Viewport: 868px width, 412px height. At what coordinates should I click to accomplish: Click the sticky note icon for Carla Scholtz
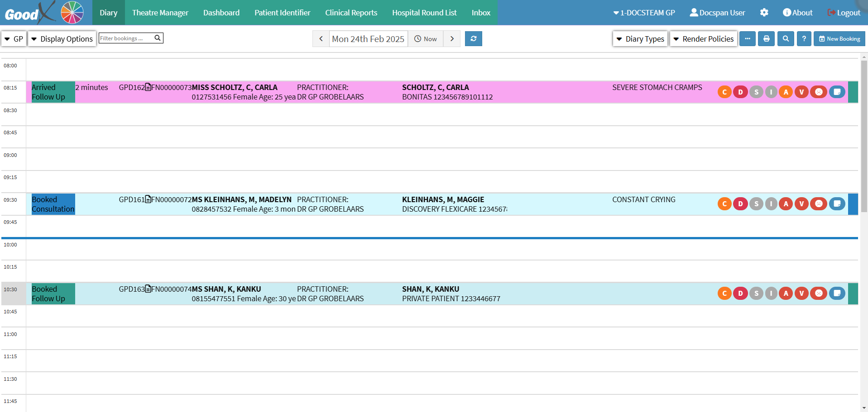pyautogui.click(x=837, y=92)
